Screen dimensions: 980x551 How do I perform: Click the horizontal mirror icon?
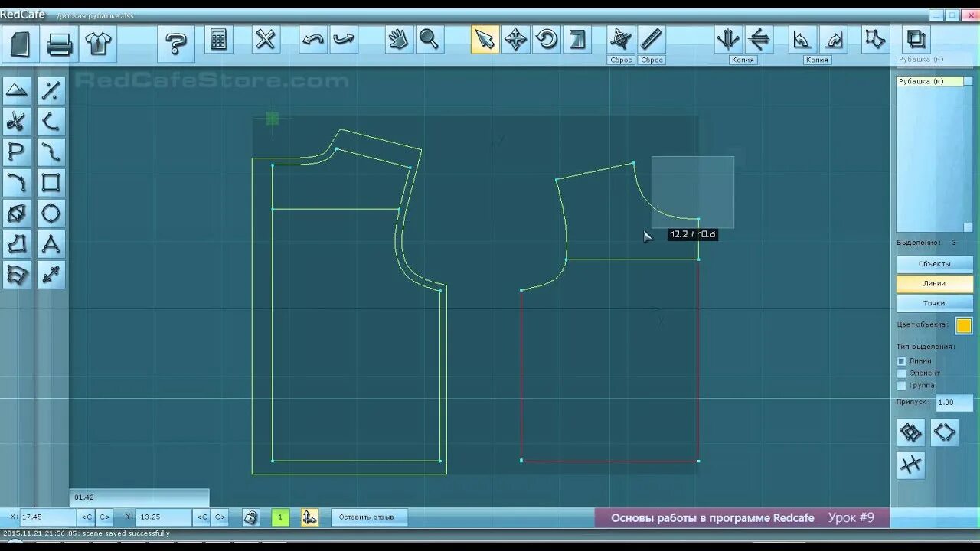click(759, 40)
